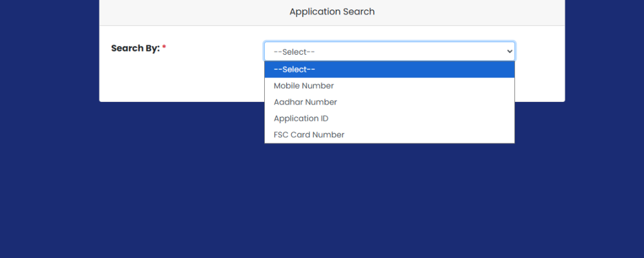This screenshot has height=258, width=644.
Task: Click the Search By combo box field
Action: pos(389,51)
